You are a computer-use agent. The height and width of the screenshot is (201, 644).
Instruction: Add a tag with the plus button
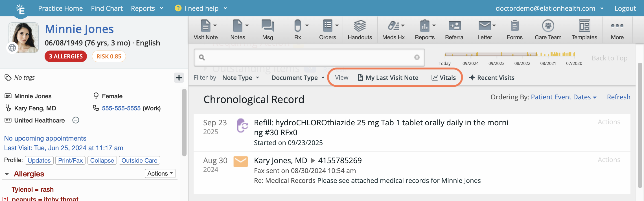(179, 78)
